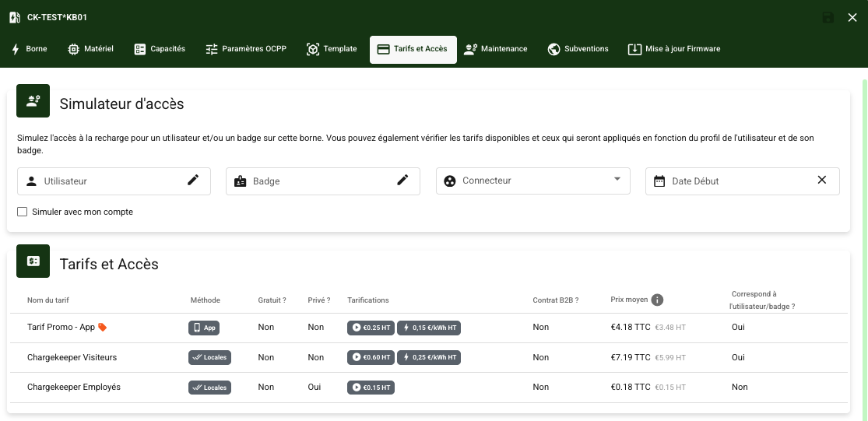Screen dimensions: 868x421
Task: Close the CK-TEST*KB01 dialog
Action: [852, 17]
